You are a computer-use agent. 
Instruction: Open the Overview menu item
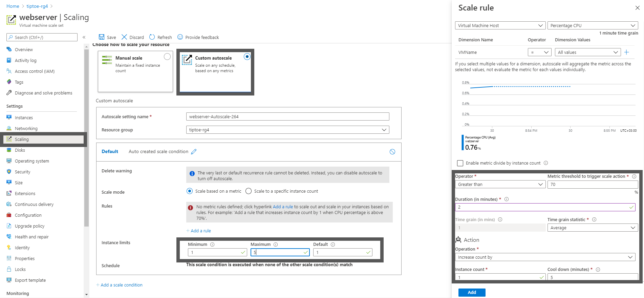tap(24, 49)
